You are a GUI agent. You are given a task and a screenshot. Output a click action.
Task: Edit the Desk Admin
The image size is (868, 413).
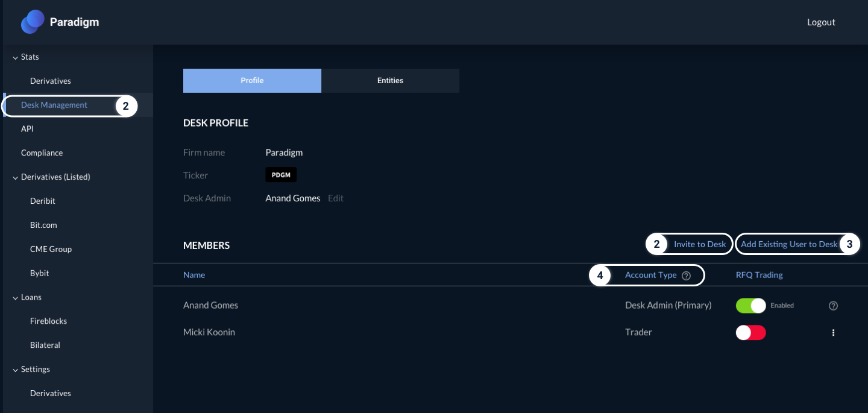pyautogui.click(x=336, y=198)
